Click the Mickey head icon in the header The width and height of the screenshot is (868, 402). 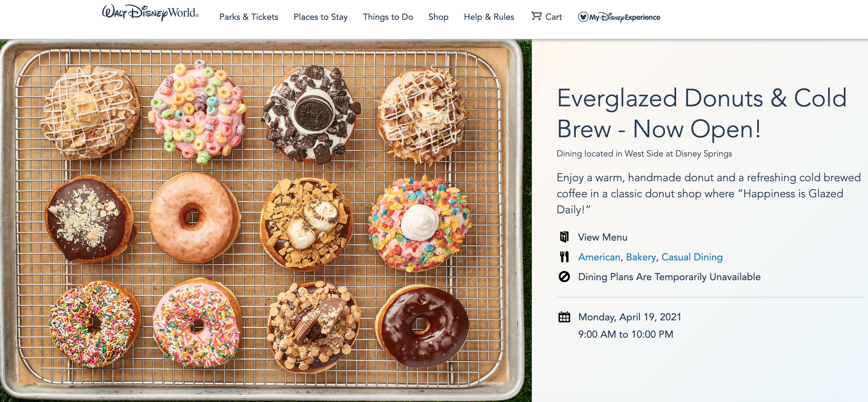pyautogui.click(x=583, y=17)
